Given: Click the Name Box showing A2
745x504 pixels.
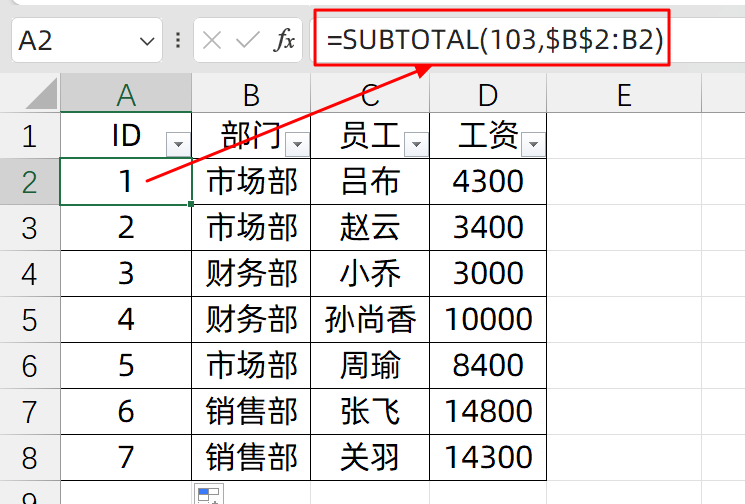Looking at the screenshot, I should pos(87,40).
